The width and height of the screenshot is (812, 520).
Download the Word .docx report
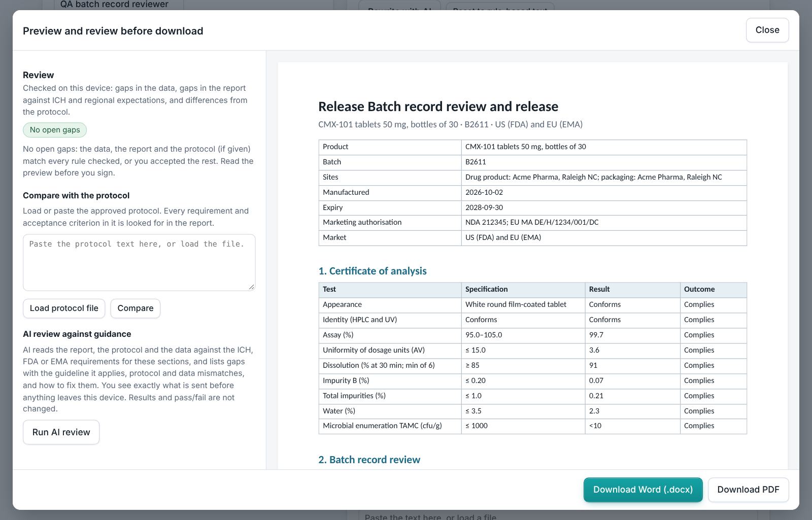pos(643,490)
